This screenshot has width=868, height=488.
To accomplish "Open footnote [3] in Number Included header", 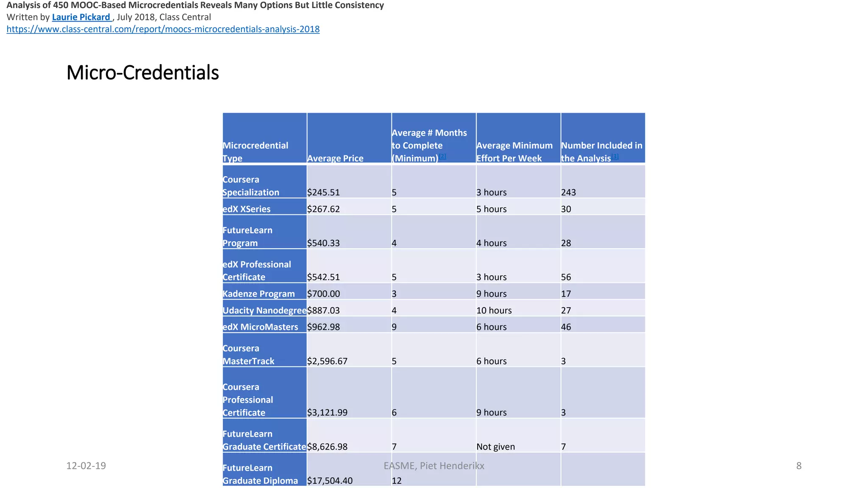I will click(615, 156).
